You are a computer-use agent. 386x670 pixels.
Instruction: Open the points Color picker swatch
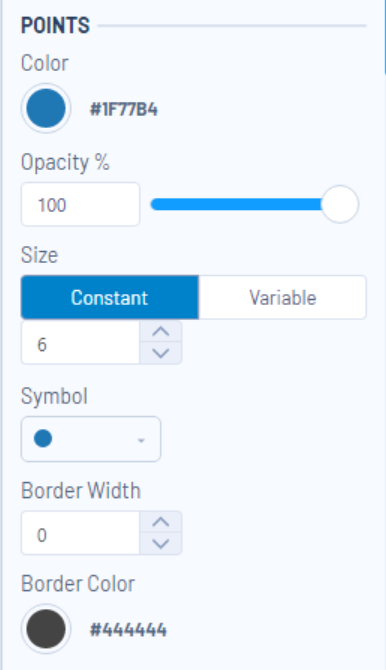tap(46, 108)
